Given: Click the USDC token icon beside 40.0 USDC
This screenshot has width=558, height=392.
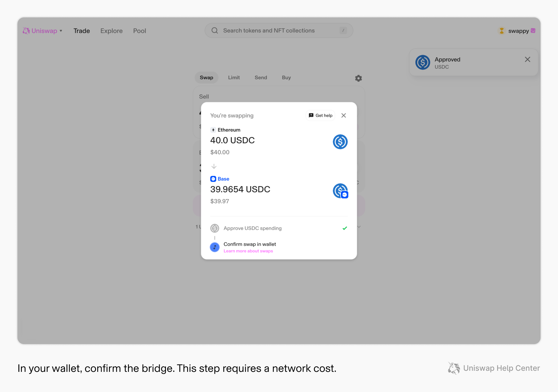Looking at the screenshot, I should click(340, 142).
